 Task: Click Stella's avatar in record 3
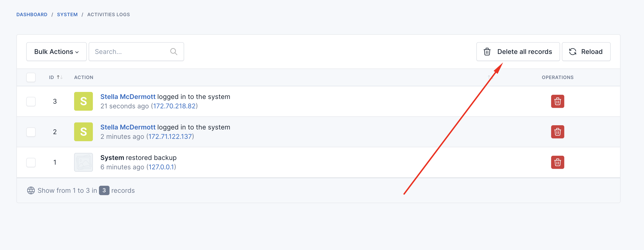tap(83, 101)
